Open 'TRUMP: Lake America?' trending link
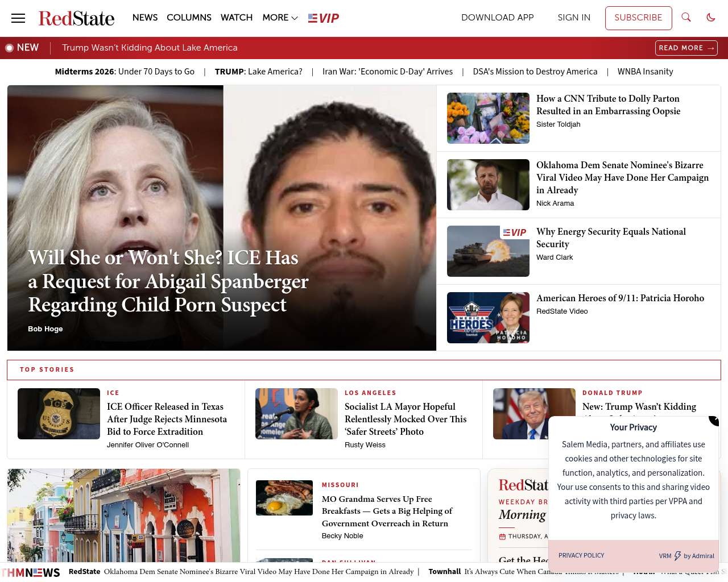This screenshot has width=728, height=582. (x=259, y=72)
